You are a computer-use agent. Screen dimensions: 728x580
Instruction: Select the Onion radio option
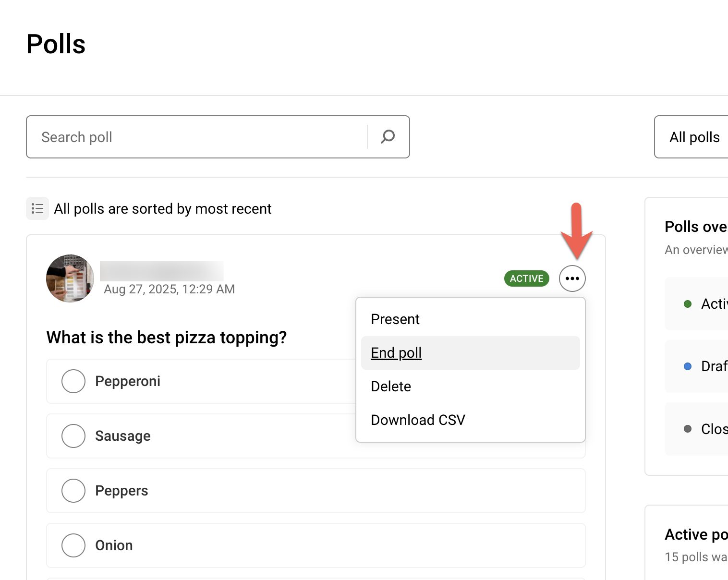pyautogui.click(x=73, y=545)
